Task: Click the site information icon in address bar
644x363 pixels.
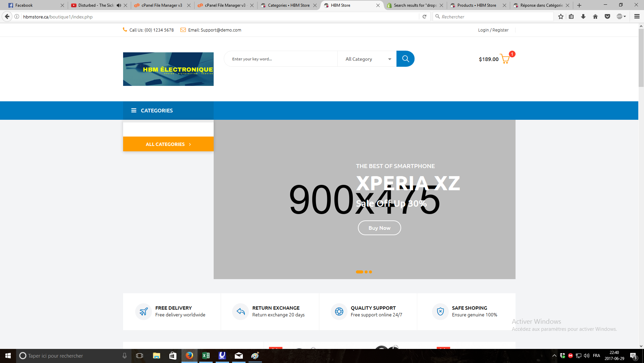Action: 17,16
